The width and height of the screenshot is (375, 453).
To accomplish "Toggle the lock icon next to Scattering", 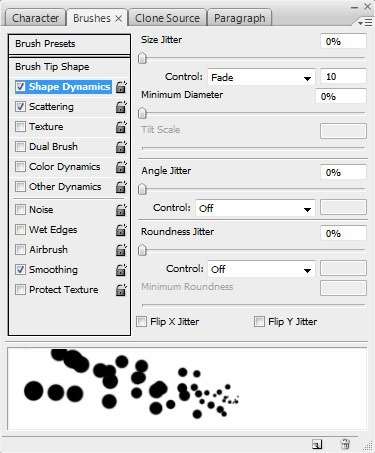I will (121, 107).
